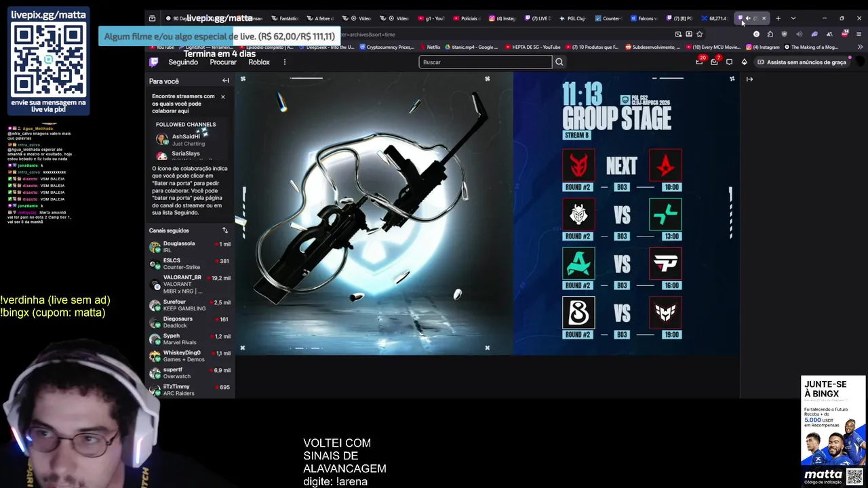
Task: Click the Seguindo navigation link
Action: click(183, 62)
